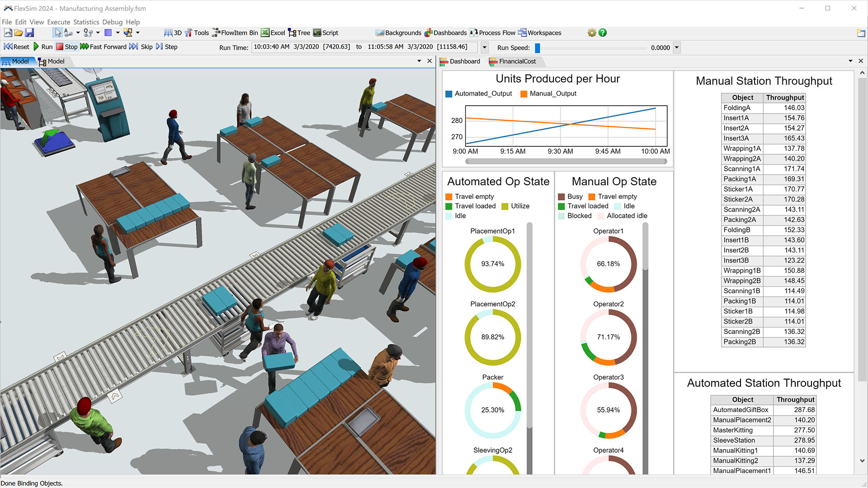Open the Tree view
This screenshot has width=868, height=488.
[x=299, y=33]
